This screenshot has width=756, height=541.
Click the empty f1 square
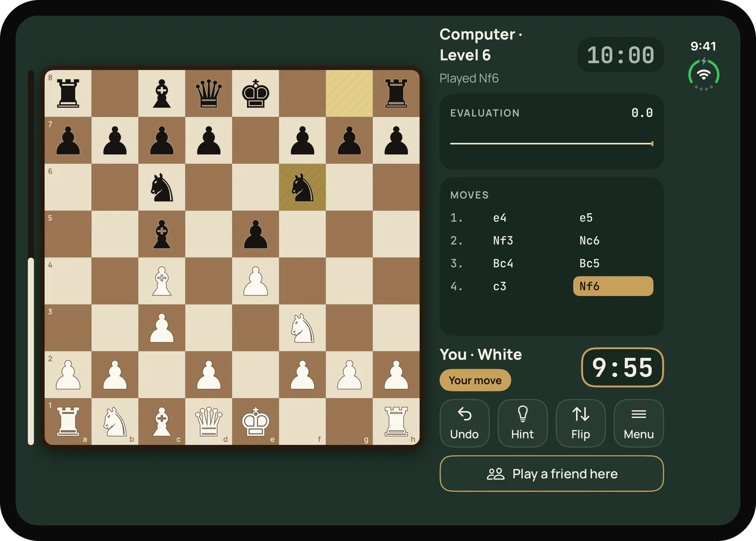302,422
